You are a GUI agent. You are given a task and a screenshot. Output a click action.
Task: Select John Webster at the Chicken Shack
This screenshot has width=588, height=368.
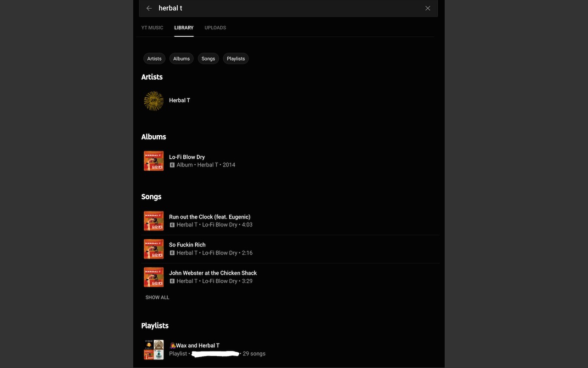click(x=213, y=273)
